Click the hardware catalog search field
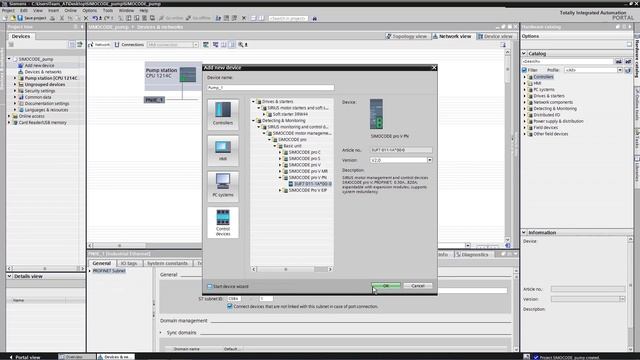This screenshot has width=640, height=360. coord(568,61)
